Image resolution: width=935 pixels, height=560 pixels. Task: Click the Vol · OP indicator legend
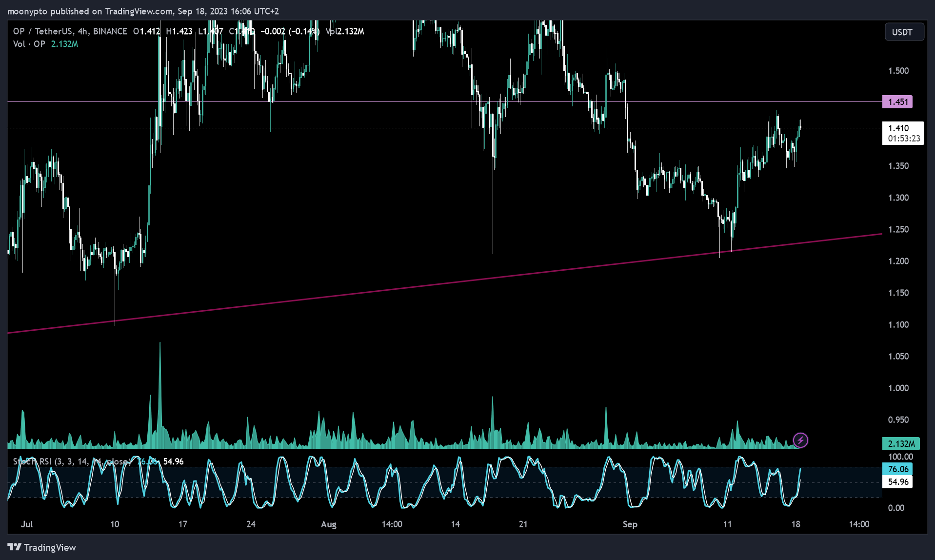(45, 44)
